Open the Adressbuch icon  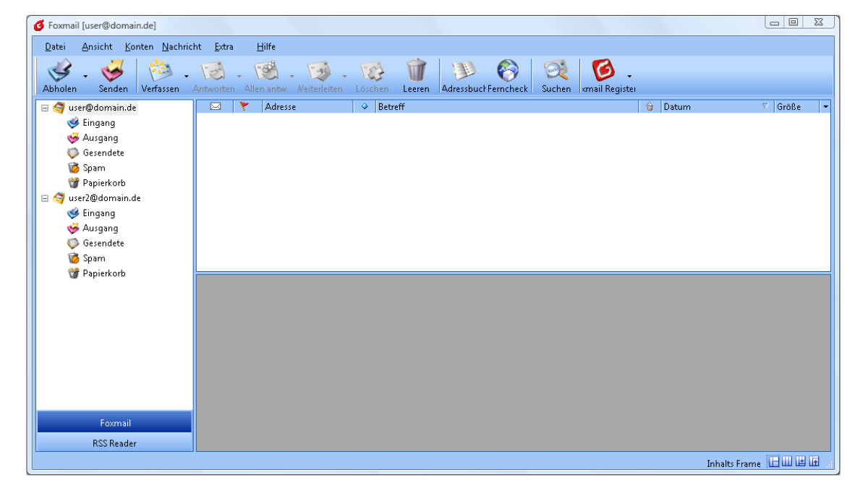pyautogui.click(x=463, y=72)
